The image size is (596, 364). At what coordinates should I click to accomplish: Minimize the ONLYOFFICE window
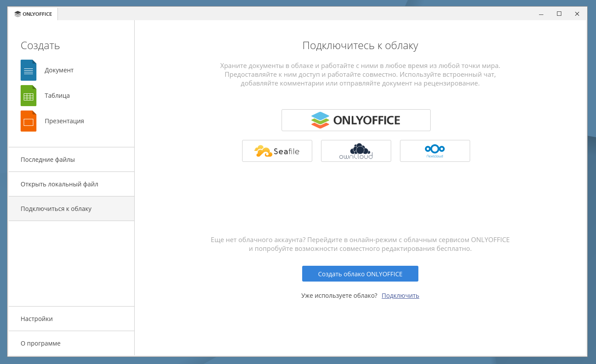click(541, 14)
